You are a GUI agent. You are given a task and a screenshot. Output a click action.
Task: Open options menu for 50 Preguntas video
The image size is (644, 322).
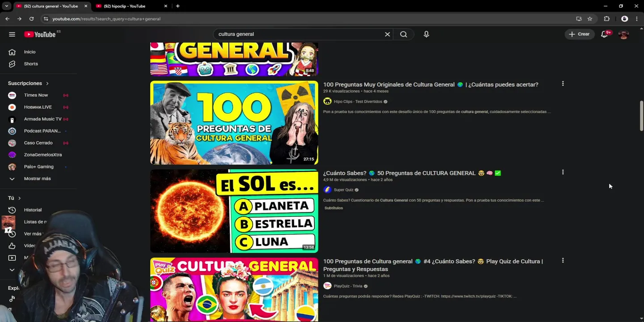point(563,172)
